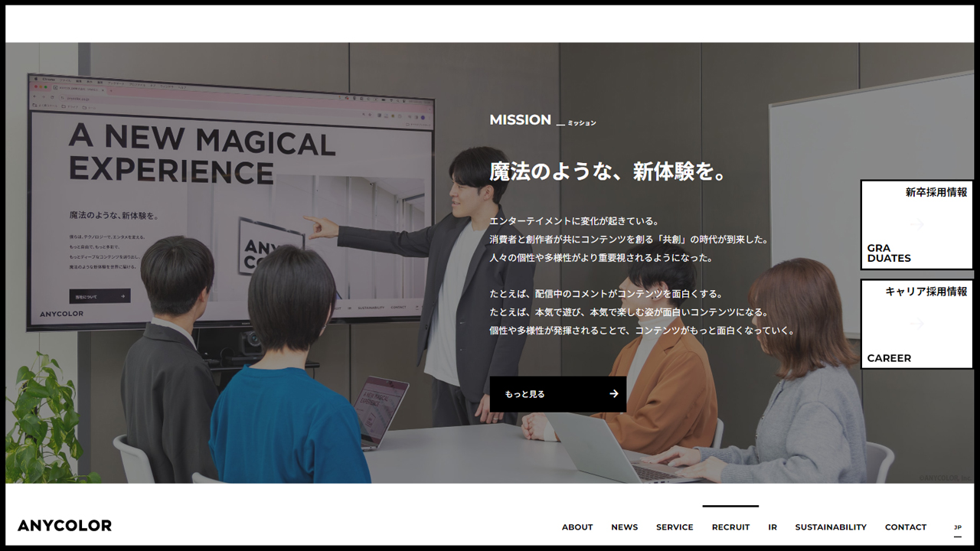Viewport: 980px width, 551px height.
Task: Select the highlighted RECRUIT menu item
Action: (x=730, y=527)
